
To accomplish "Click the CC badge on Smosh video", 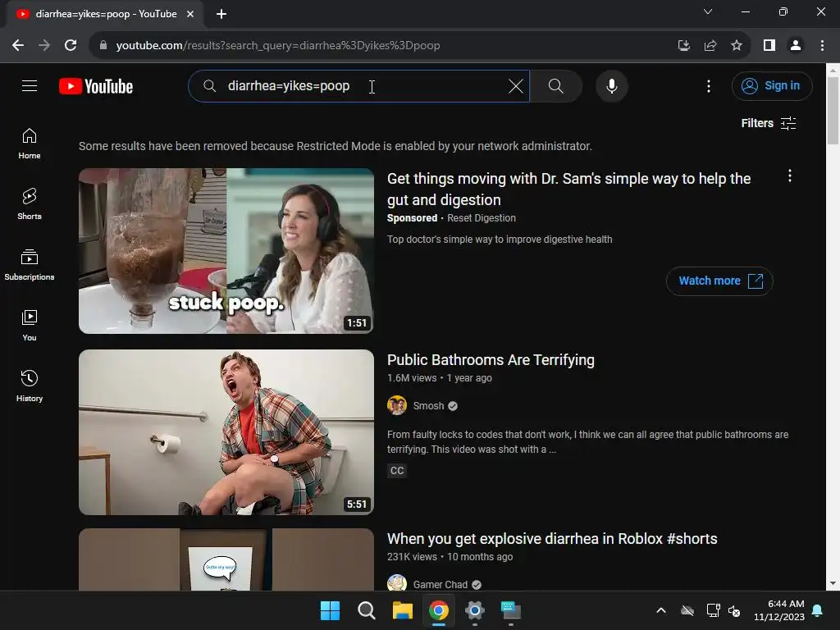I will click(397, 471).
